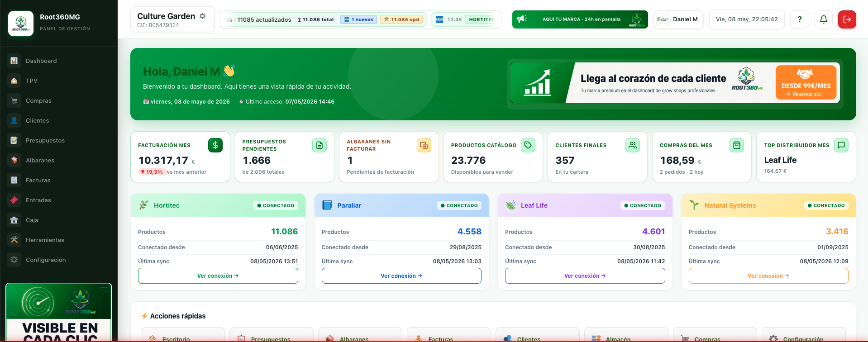Click the dollar icon on Facturación Mes card
Image resolution: width=868 pixels, height=342 pixels.
215,145
